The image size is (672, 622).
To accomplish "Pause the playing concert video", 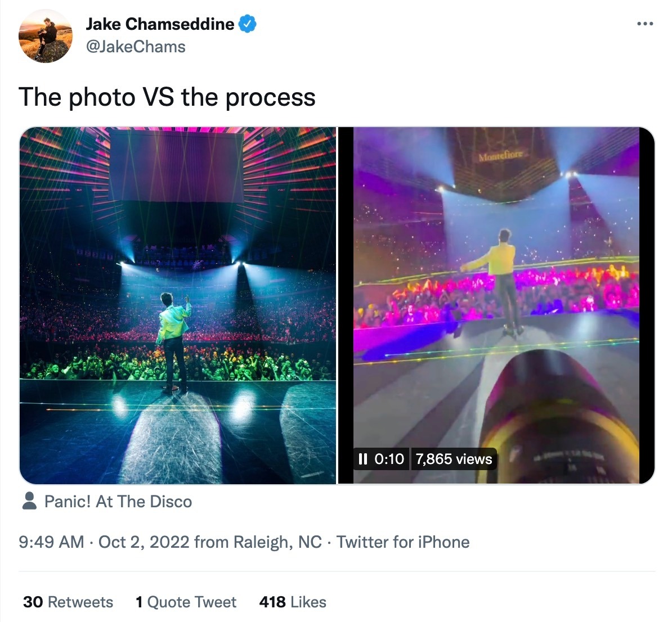I will click(x=365, y=459).
